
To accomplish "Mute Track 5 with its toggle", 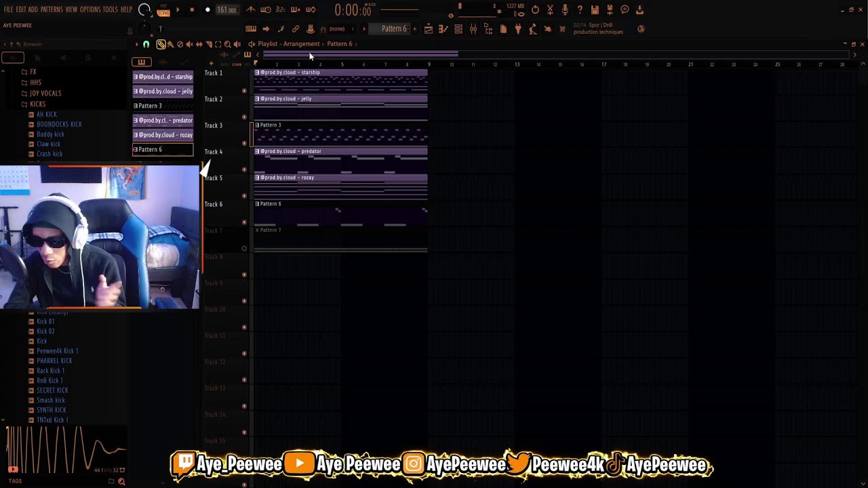I will [x=244, y=196].
